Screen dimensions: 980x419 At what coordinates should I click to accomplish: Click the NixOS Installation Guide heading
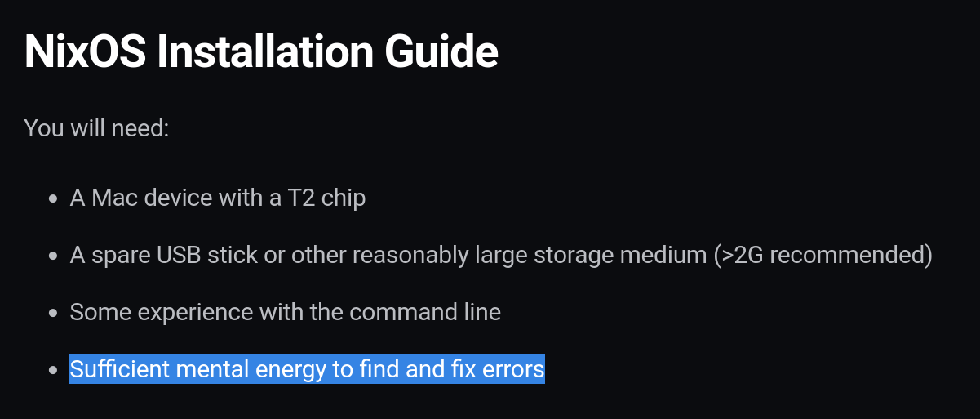coord(261,52)
